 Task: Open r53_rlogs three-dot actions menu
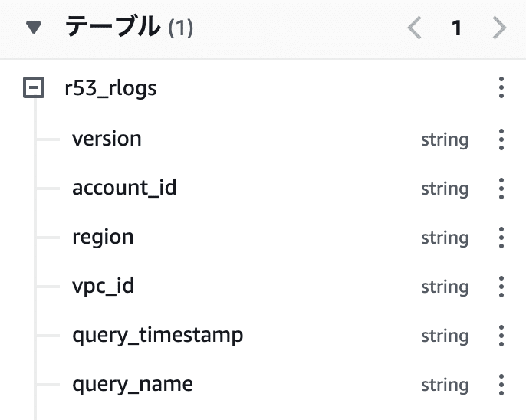[x=501, y=87]
